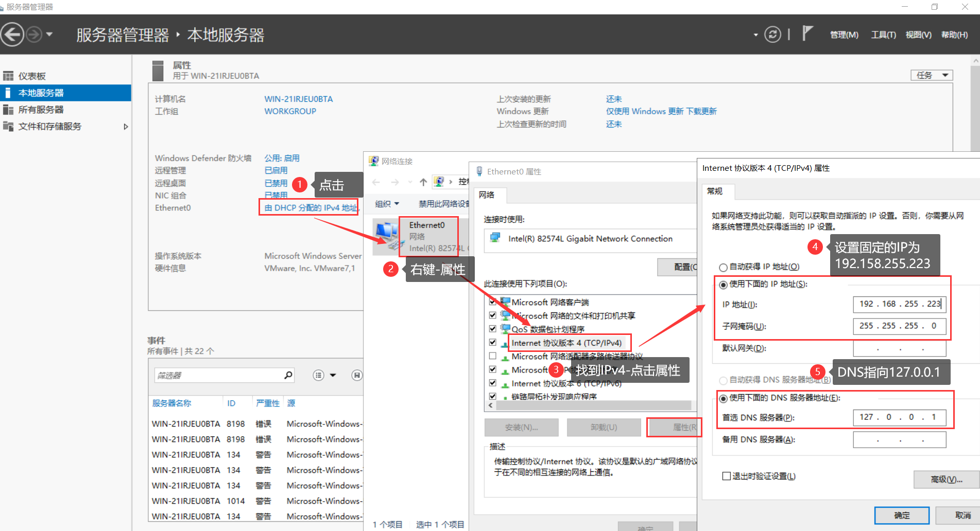Click back arrow in 网络连接 window

coord(376,182)
